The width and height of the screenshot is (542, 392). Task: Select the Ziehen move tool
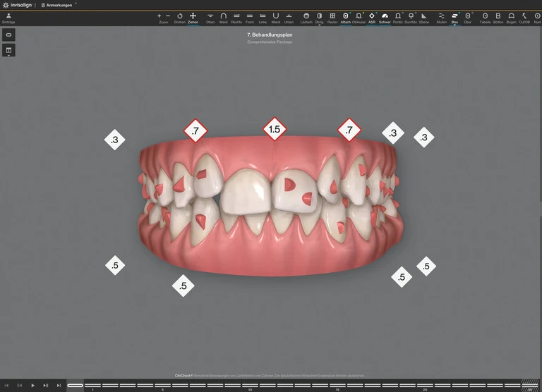[x=193, y=16]
